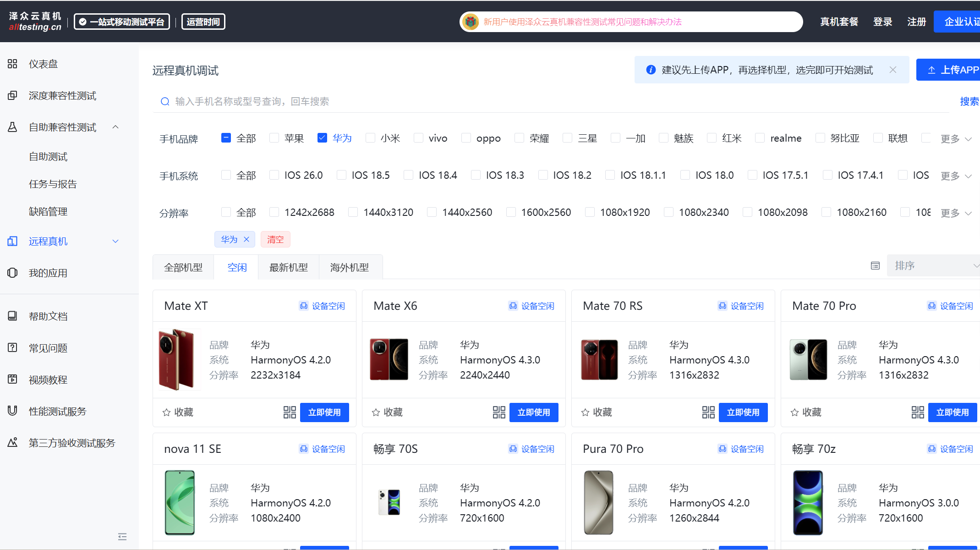This screenshot has height=550, width=980.
Task: Collapse the 自助兼容性测试 sidebar menu
Action: tap(115, 127)
